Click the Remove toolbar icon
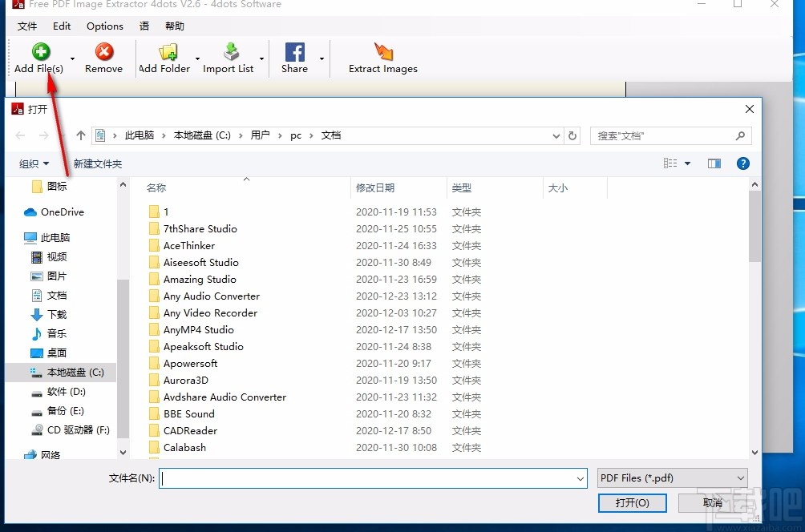 (103, 53)
